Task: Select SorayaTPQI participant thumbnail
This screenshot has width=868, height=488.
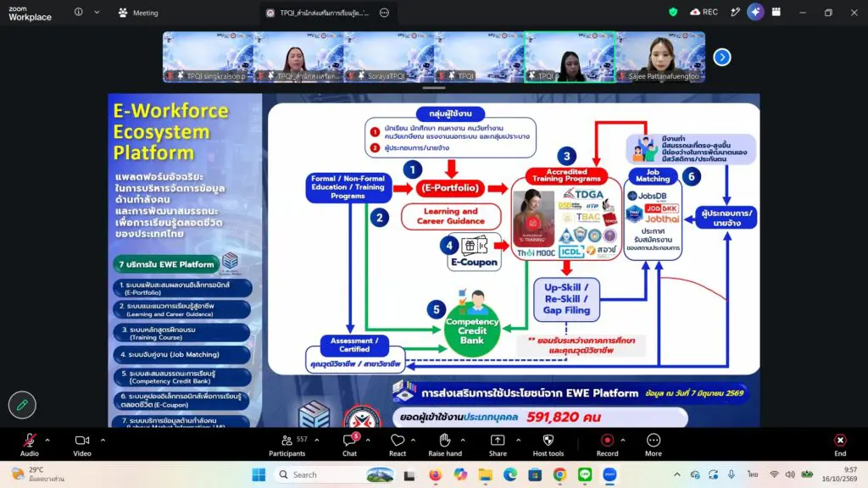Action: tap(388, 57)
